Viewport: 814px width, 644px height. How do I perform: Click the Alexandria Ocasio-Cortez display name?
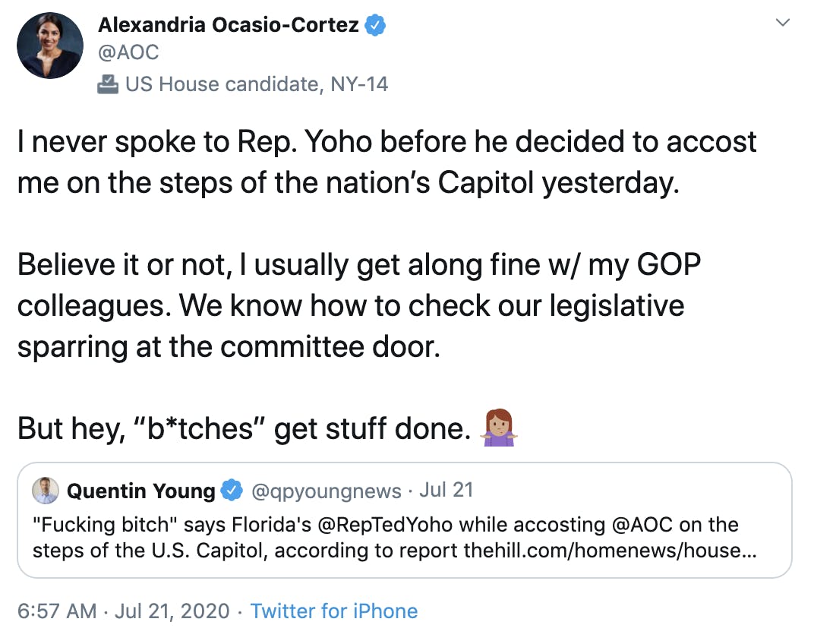click(x=229, y=24)
